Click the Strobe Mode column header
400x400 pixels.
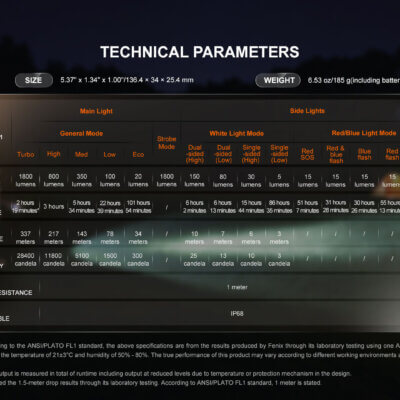(x=167, y=143)
